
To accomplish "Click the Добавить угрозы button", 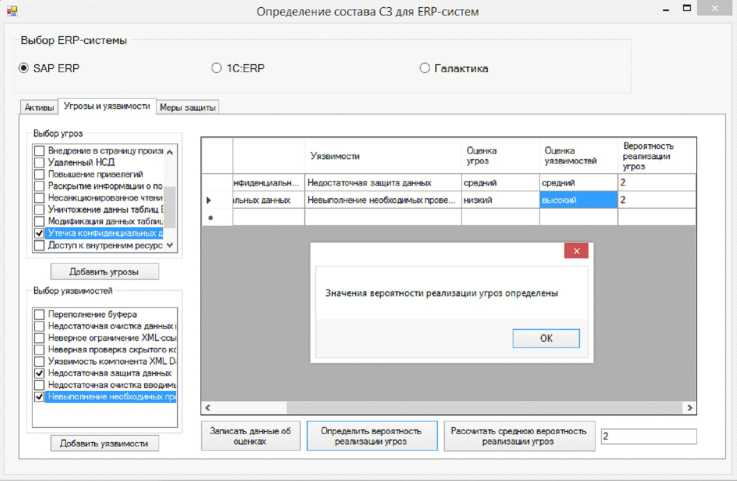I will click(x=104, y=271).
